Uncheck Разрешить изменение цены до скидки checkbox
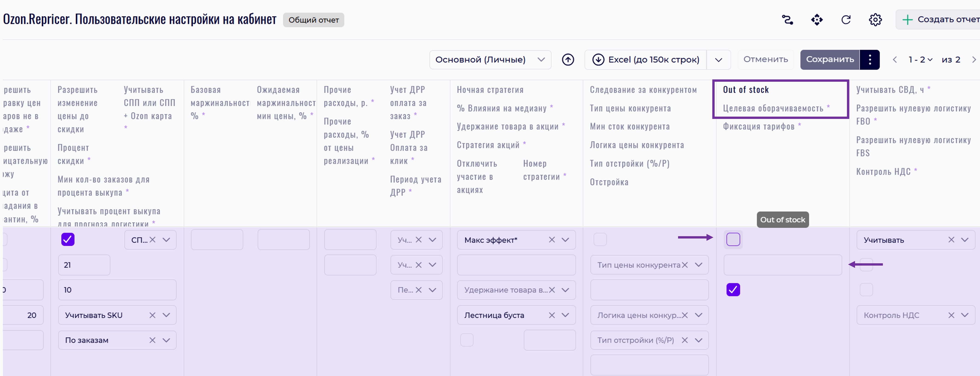Viewport: 980px width, 376px height. tap(68, 239)
